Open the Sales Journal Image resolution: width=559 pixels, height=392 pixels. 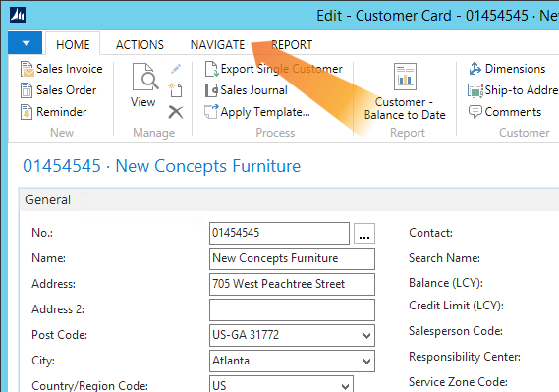(x=246, y=90)
